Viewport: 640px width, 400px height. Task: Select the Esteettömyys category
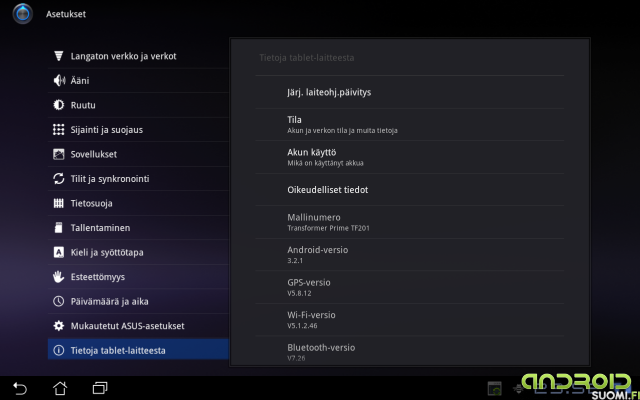click(x=138, y=277)
